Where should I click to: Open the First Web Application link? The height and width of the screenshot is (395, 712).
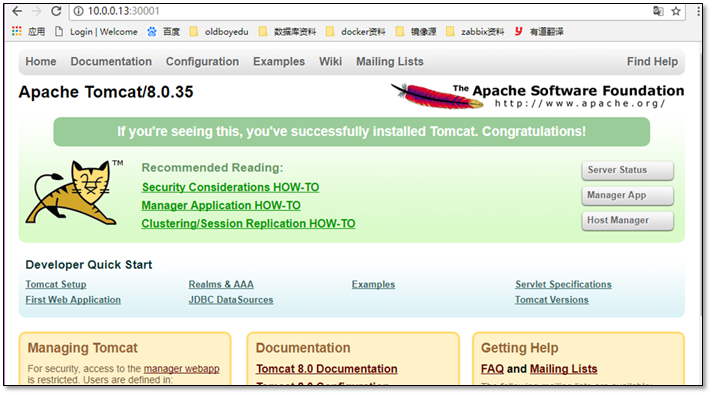coord(73,300)
